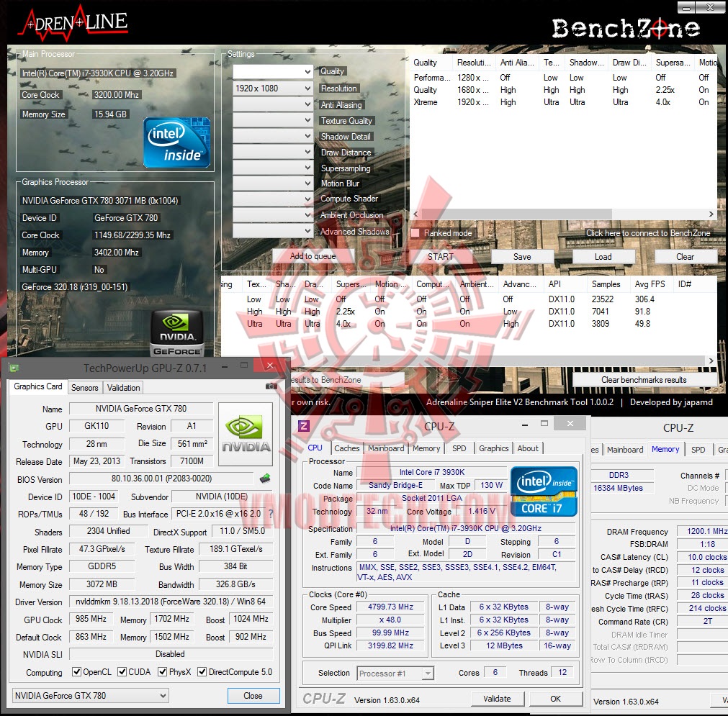Screen dimensions: 728x716
Task: Open the Caches tab in CPU-Z
Action: pyautogui.click(x=347, y=448)
